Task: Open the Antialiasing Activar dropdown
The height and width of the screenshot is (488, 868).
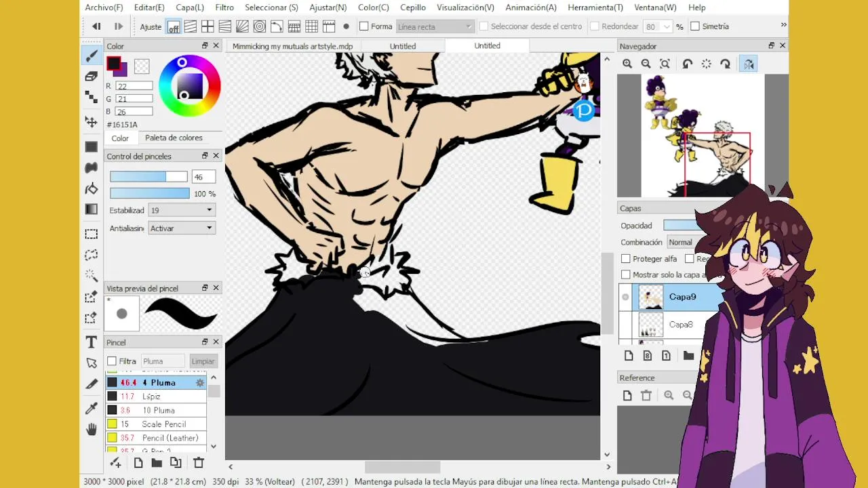Action: [182, 228]
